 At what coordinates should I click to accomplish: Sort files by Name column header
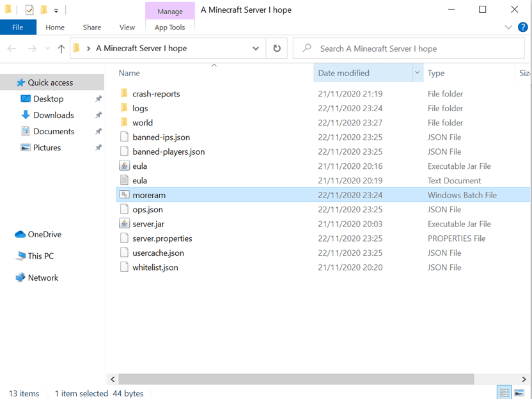[192, 73]
